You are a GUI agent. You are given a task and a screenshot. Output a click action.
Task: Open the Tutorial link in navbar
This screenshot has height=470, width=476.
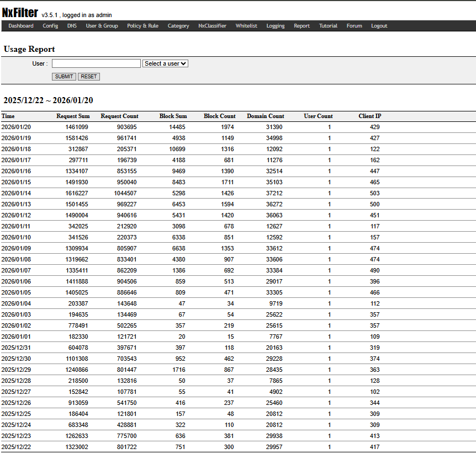(x=328, y=26)
